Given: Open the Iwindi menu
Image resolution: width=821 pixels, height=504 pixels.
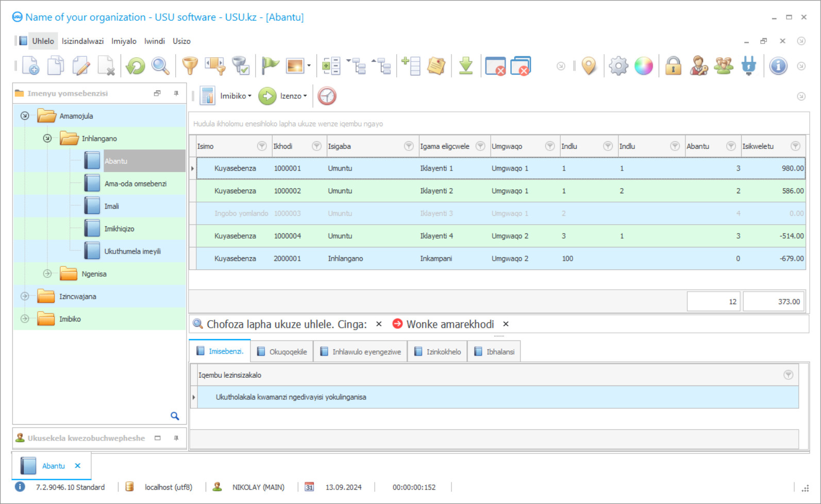Looking at the screenshot, I should click(x=155, y=41).
